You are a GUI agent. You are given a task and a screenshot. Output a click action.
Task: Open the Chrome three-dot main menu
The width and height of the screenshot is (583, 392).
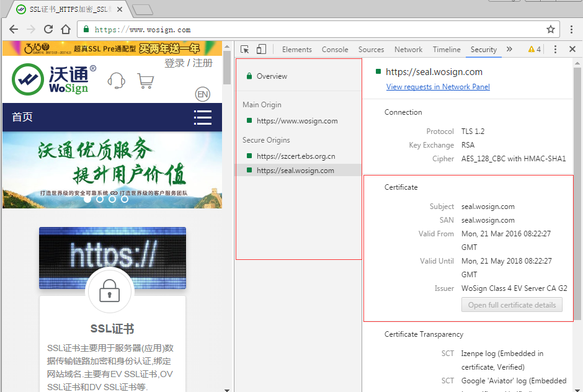click(572, 29)
